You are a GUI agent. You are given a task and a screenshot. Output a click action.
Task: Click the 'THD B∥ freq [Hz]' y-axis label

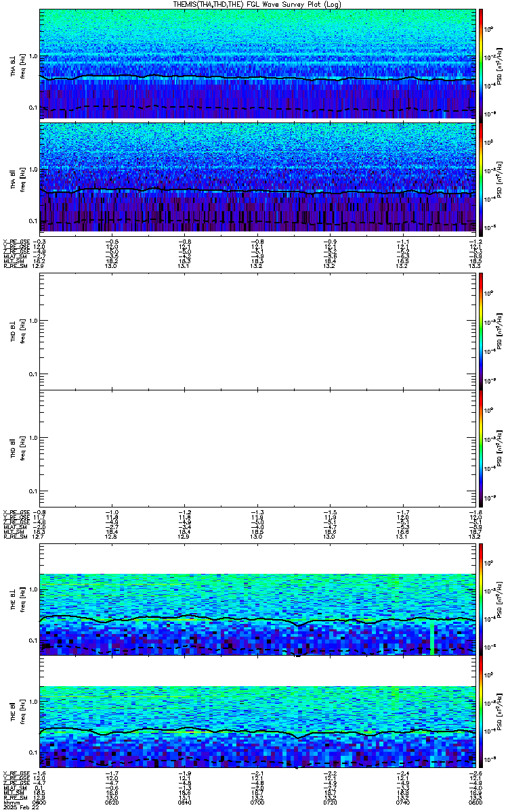[17, 448]
